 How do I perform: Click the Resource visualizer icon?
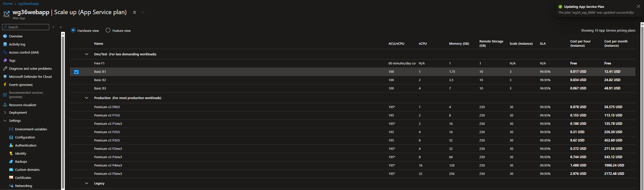(x=5, y=105)
